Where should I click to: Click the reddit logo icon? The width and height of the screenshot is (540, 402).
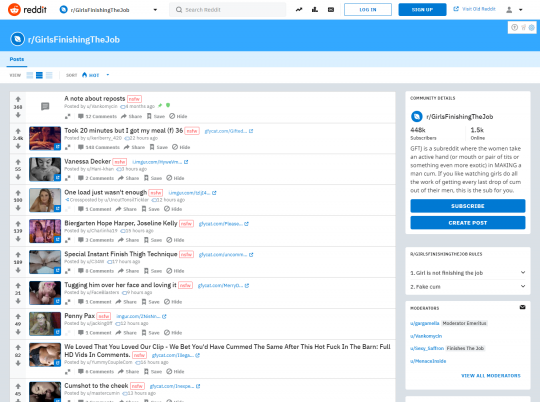[14, 10]
